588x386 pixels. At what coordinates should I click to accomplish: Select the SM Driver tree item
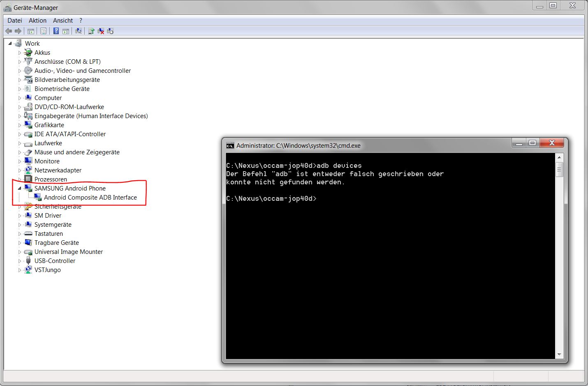click(48, 216)
